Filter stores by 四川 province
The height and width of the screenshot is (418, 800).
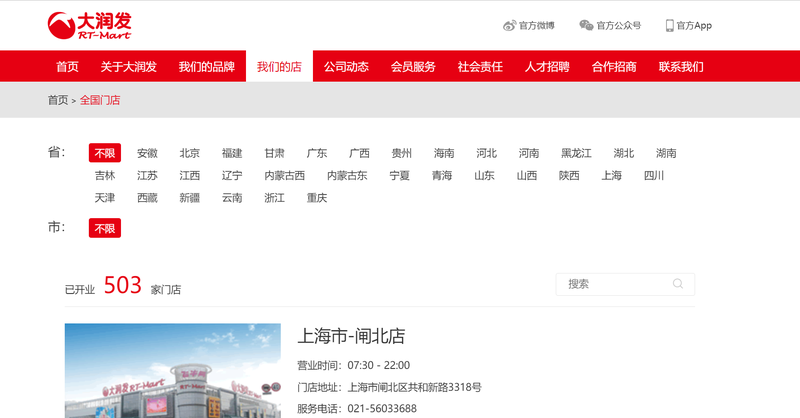tap(654, 176)
